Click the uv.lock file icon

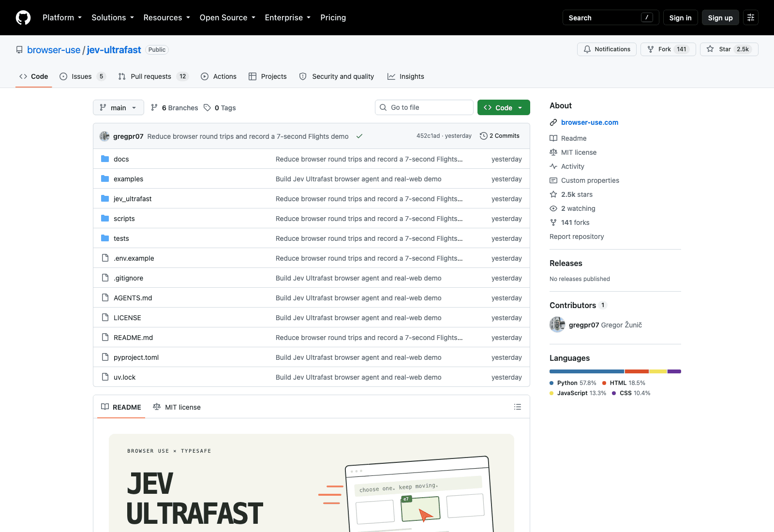coord(105,377)
